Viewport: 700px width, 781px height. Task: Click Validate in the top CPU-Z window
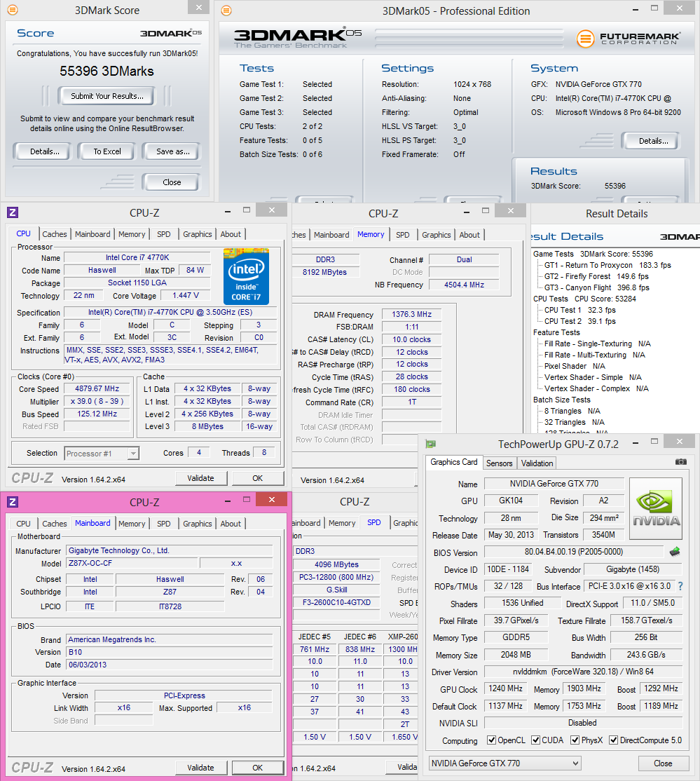click(x=200, y=478)
